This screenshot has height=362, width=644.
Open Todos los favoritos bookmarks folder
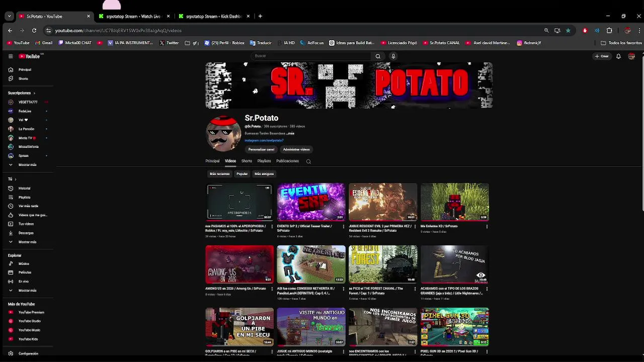pyautogui.click(x=622, y=43)
